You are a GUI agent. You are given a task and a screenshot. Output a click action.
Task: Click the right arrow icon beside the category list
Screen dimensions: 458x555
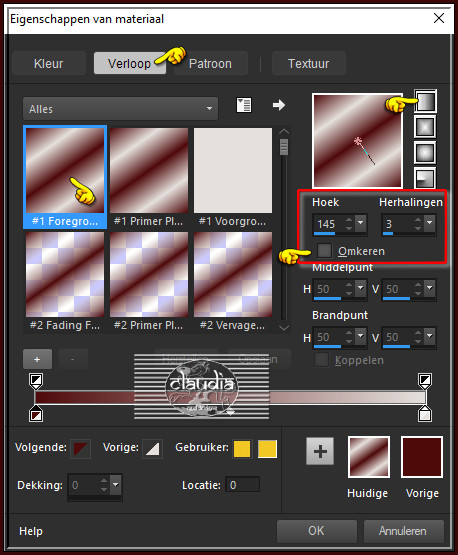[279, 105]
